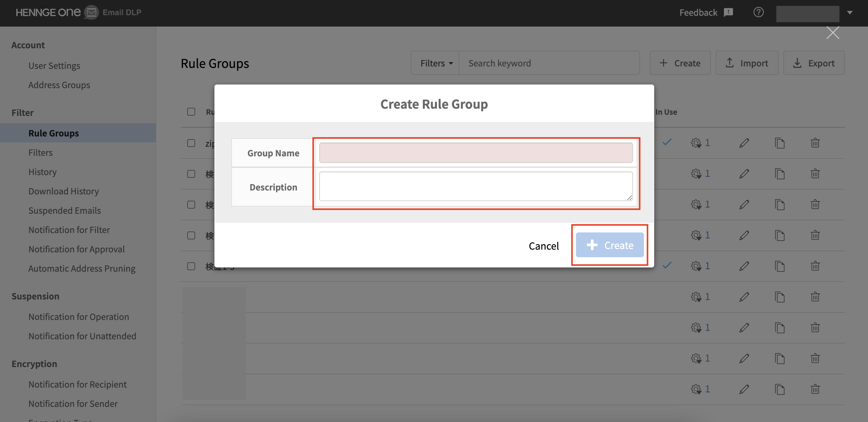Viewport: 868px width, 422px height.
Task: Click the blue Create button in dialog
Action: point(609,245)
